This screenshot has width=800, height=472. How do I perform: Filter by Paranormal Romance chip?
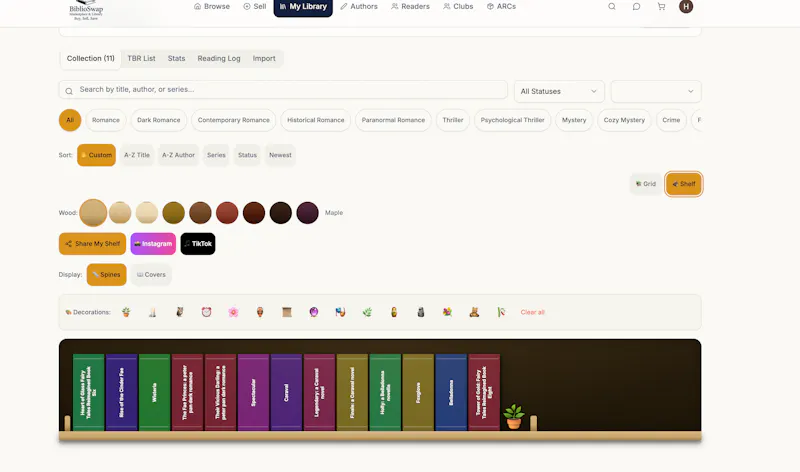[393, 120]
